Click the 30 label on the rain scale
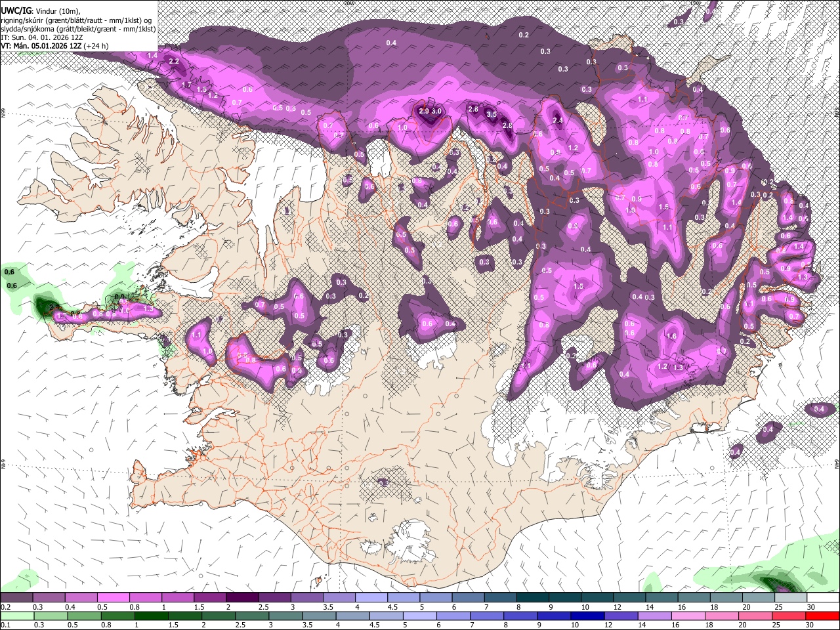 click(x=811, y=625)
